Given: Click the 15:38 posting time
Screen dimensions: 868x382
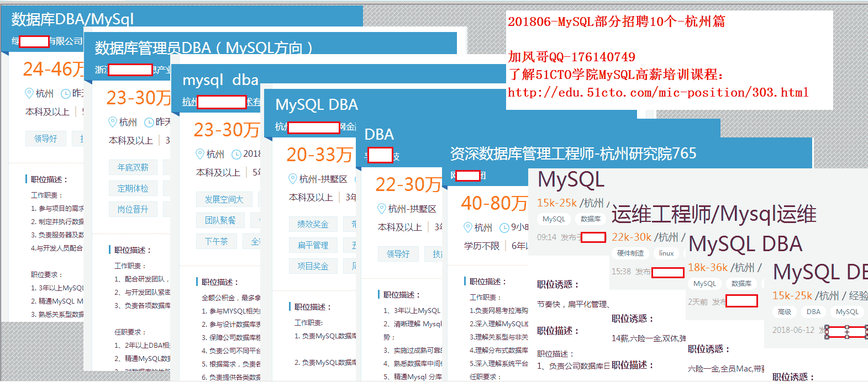Looking at the screenshot, I should click(x=621, y=272).
